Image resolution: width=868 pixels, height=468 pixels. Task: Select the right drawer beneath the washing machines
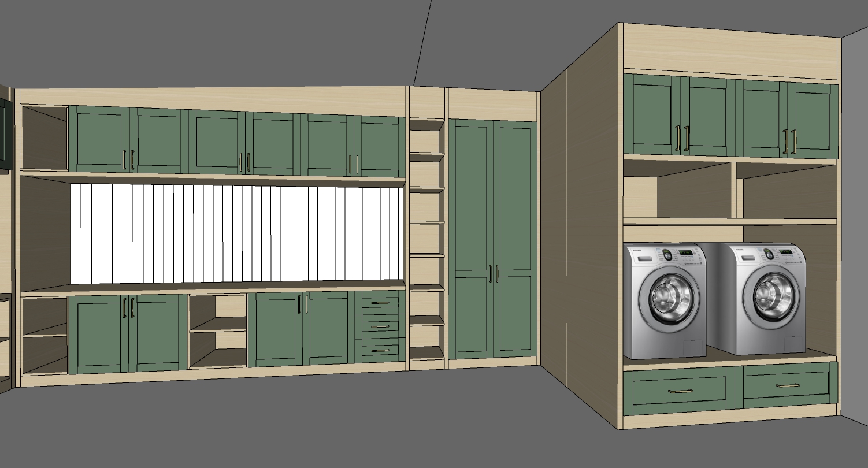(x=787, y=385)
